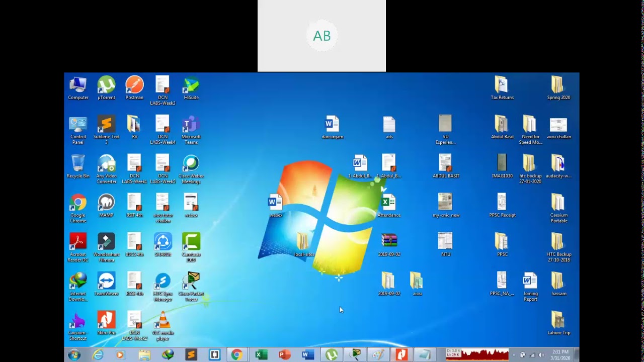Open the Google Chrome desktop shortcut
The height and width of the screenshot is (362, 644).
[78, 209]
